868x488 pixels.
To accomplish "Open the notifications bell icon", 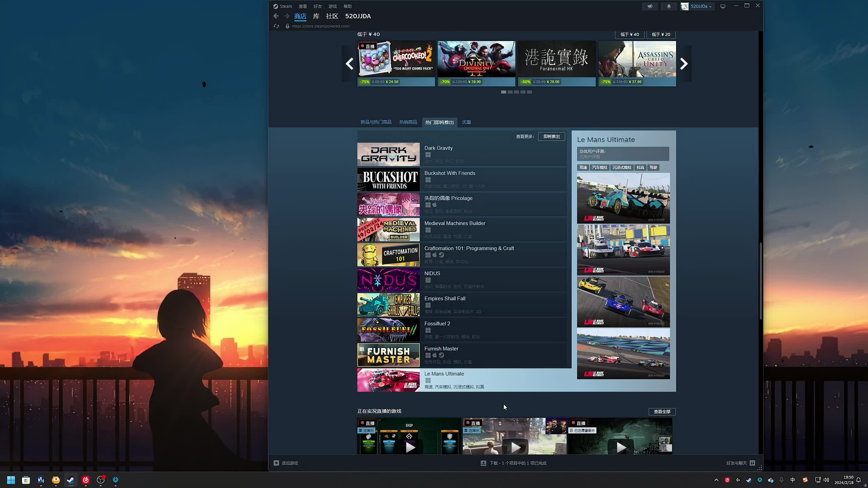I will [x=669, y=6].
